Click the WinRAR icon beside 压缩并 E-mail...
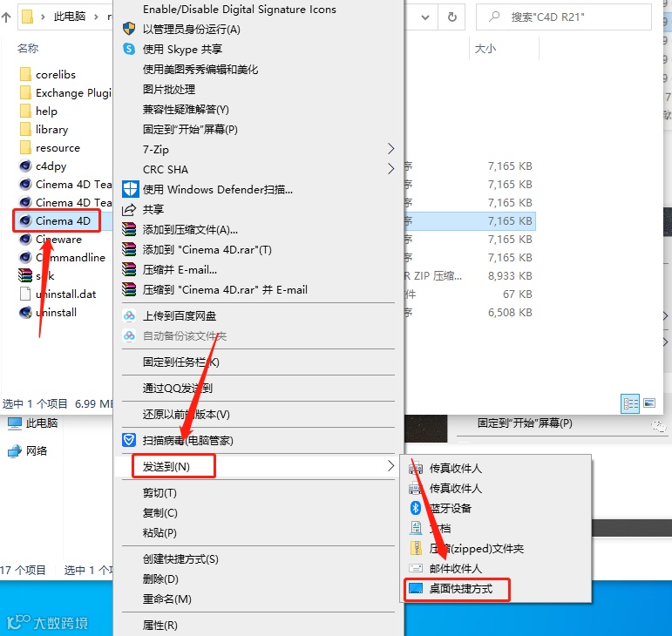Image resolution: width=672 pixels, height=636 pixels. (129, 269)
